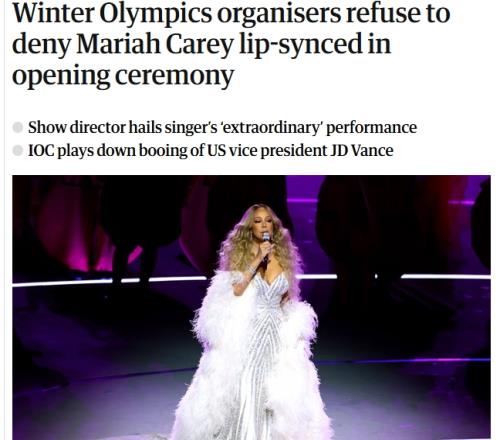Click the quoted word 'extraordinary'
The image size is (500, 440).
pos(271,127)
